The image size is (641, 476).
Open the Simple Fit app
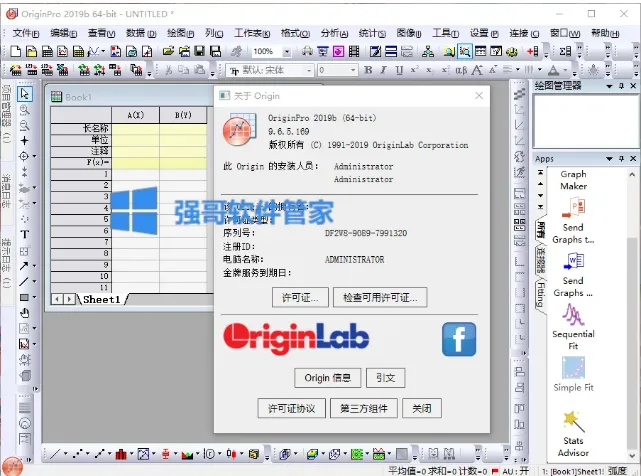[x=573, y=374]
